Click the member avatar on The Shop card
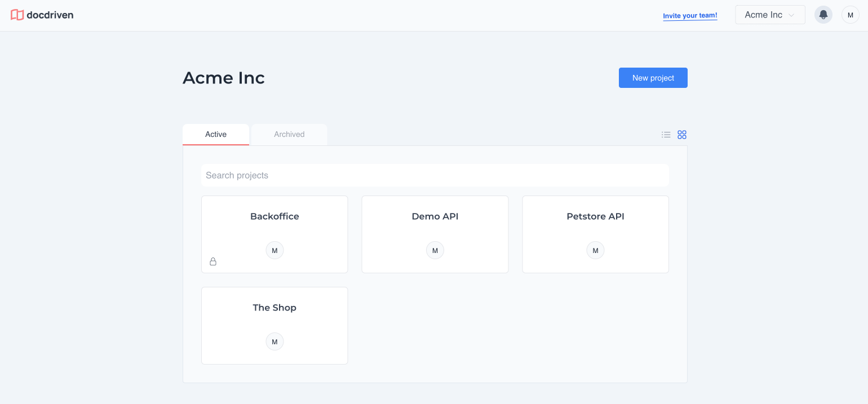The height and width of the screenshot is (404, 868). tap(274, 341)
